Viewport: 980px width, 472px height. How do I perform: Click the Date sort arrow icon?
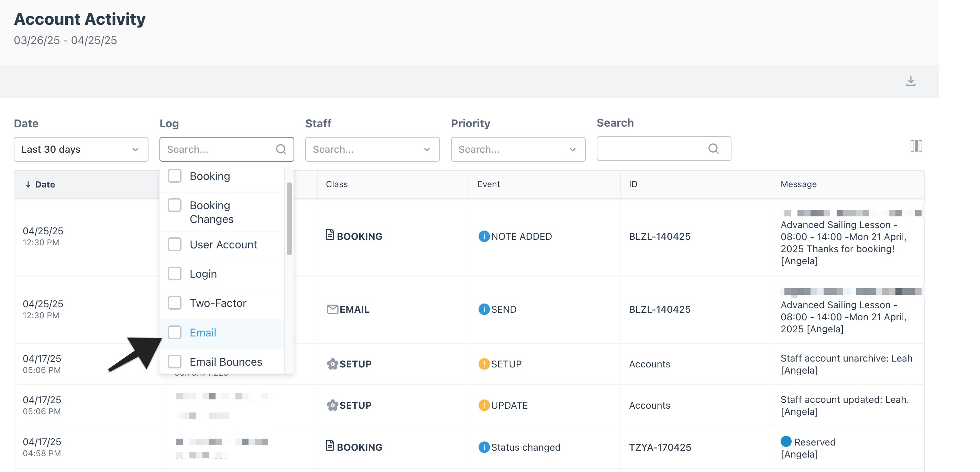click(28, 185)
